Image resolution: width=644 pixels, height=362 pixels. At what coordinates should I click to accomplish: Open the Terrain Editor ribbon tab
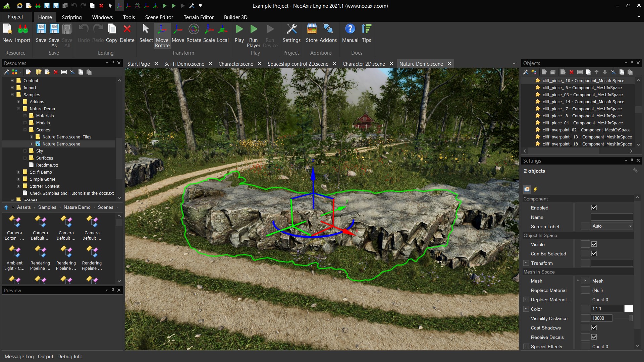[198, 17]
